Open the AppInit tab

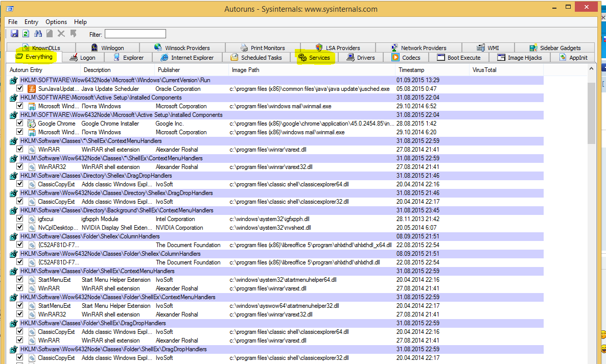573,58
